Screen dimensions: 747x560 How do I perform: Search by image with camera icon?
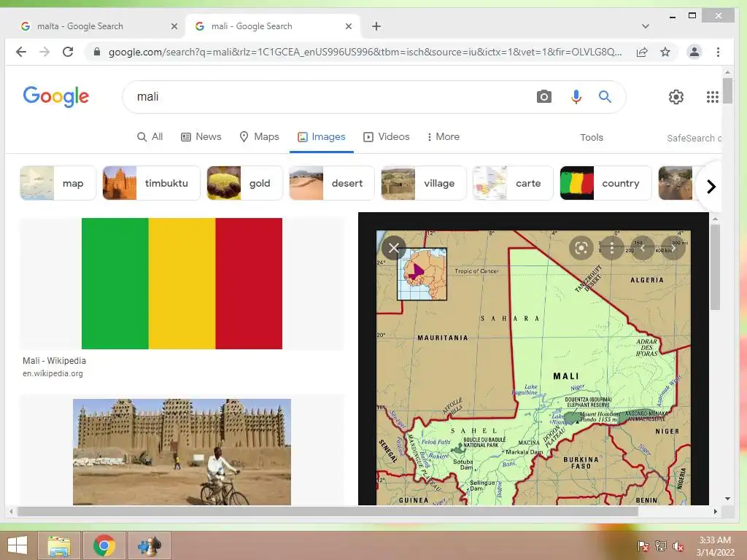point(543,97)
